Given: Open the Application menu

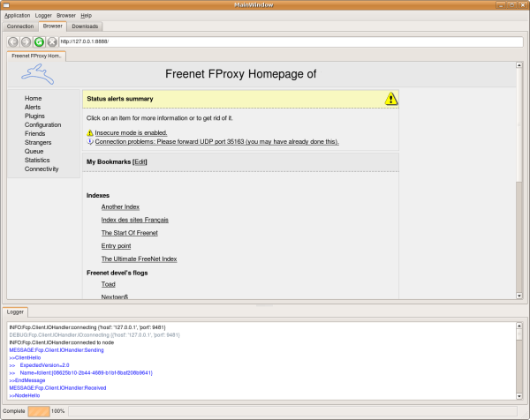Looking at the screenshot, I should (x=17, y=15).
